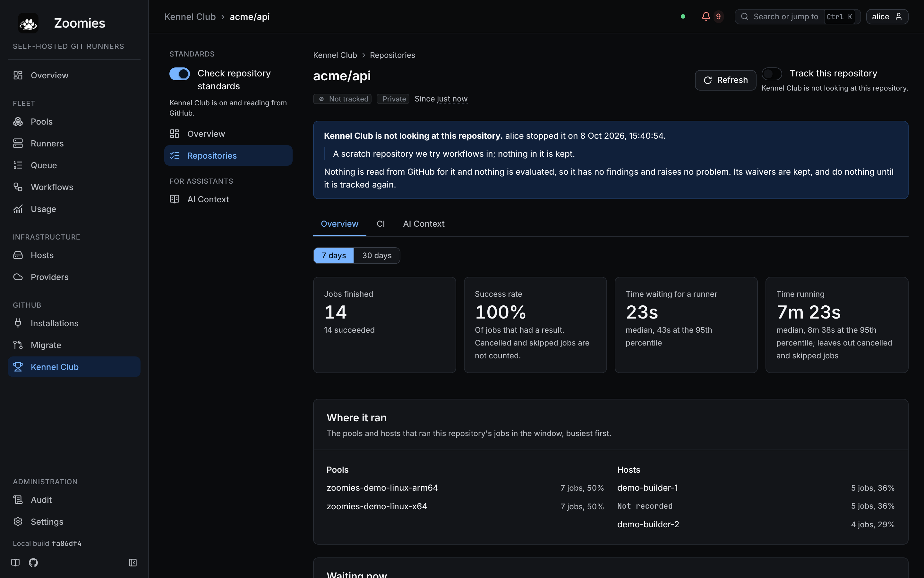Switch to the CI tab
This screenshot has width=924, height=578.
pyautogui.click(x=381, y=223)
